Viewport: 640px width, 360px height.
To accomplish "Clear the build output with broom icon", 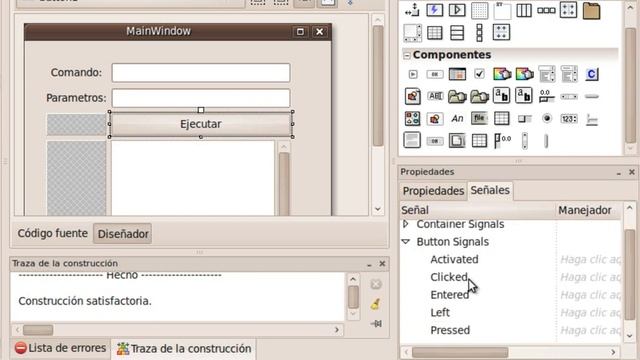I will tap(376, 304).
